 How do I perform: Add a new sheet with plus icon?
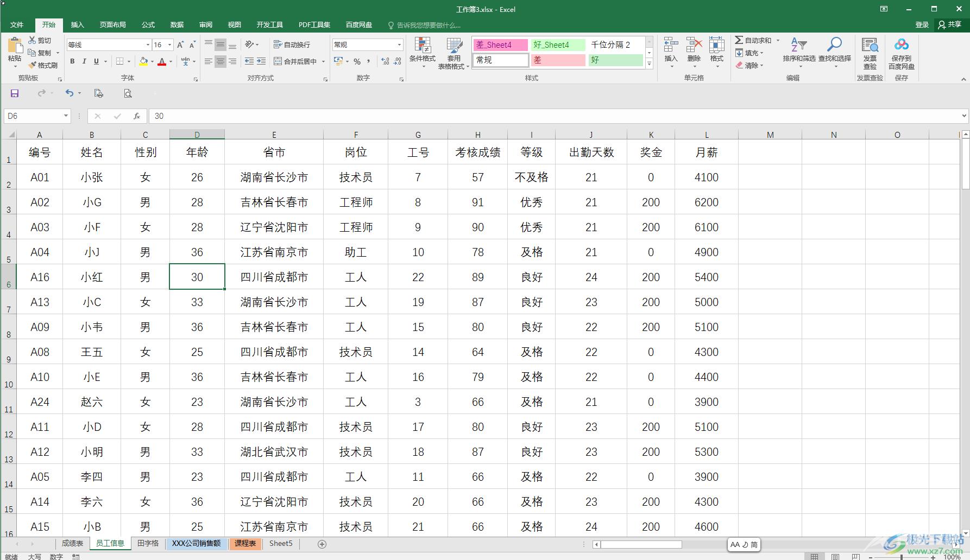tap(322, 544)
